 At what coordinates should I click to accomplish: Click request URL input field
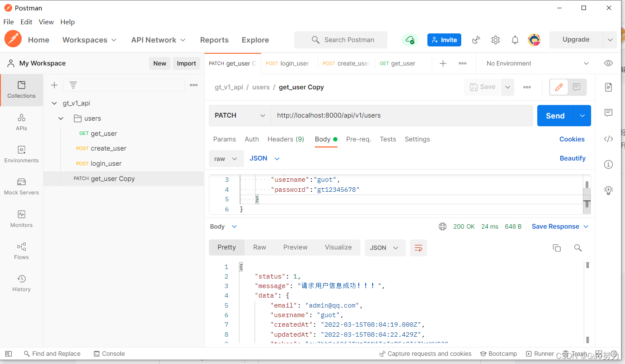tap(402, 115)
